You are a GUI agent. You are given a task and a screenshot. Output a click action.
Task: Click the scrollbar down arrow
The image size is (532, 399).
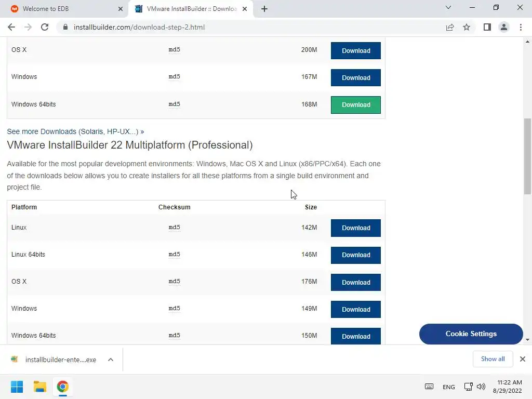pyautogui.click(x=527, y=340)
